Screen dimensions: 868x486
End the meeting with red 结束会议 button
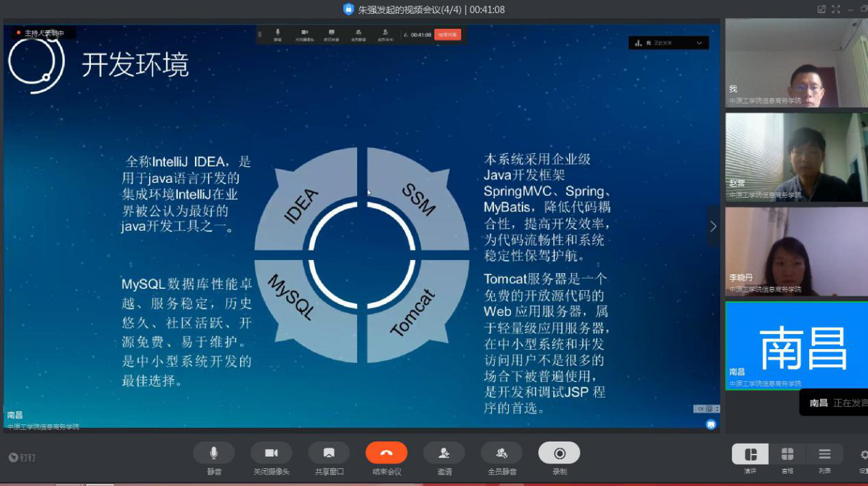386,453
